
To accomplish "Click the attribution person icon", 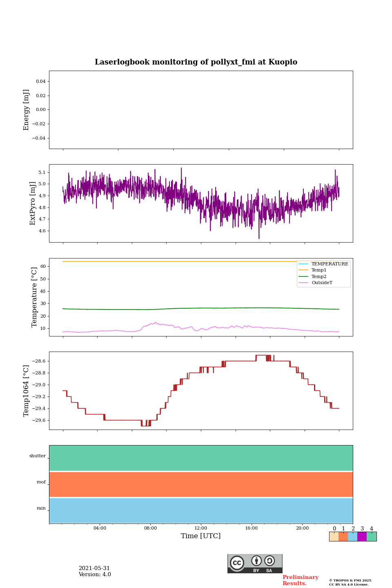I will 256,561.
